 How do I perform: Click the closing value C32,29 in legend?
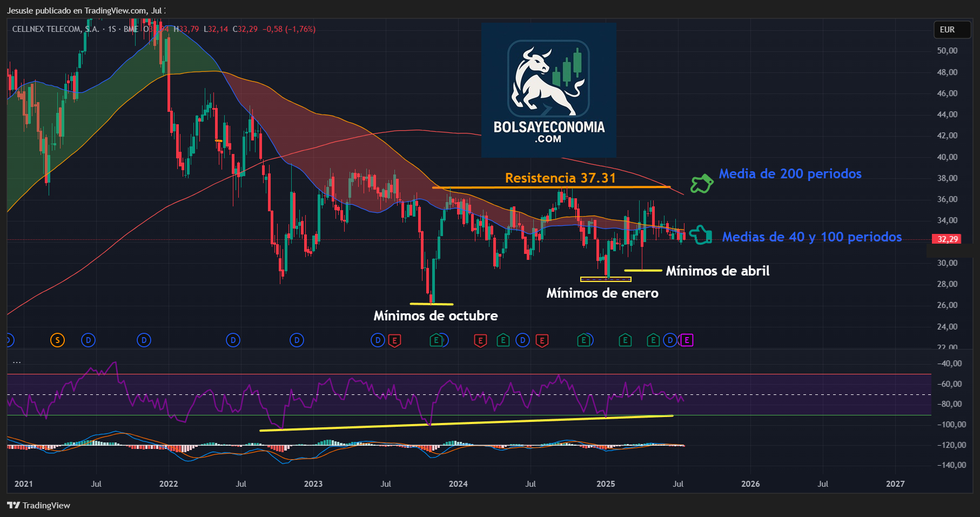(245, 29)
